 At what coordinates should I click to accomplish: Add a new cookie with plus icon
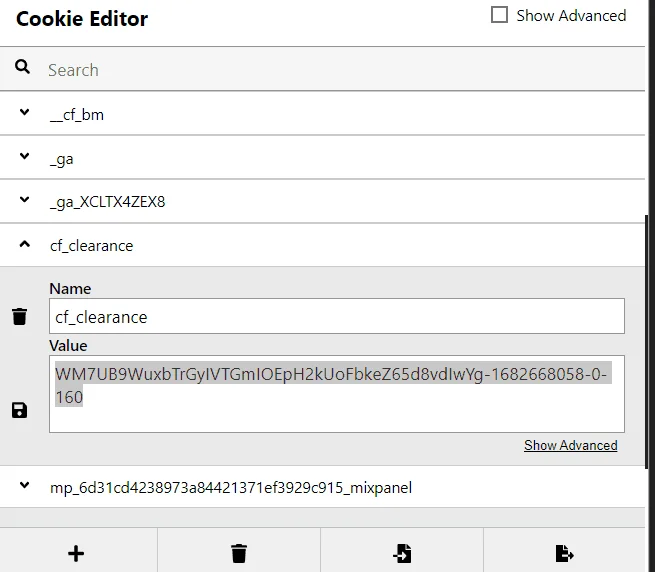(76, 554)
